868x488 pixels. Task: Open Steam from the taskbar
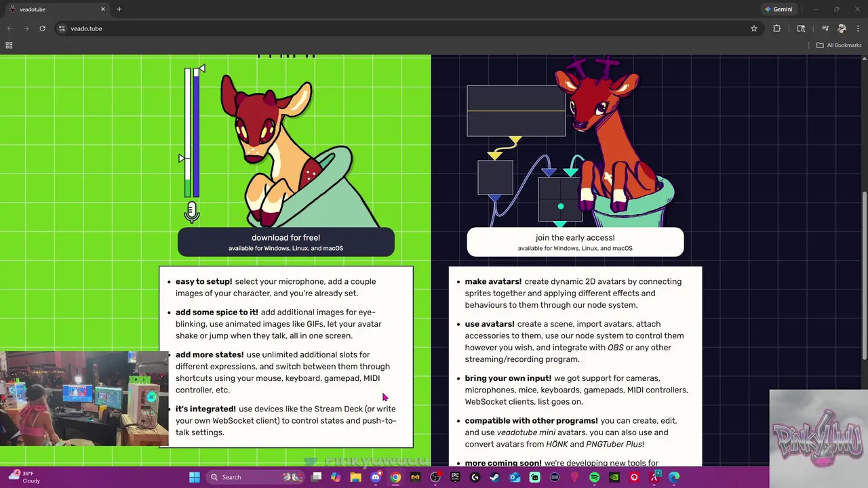pos(494,477)
